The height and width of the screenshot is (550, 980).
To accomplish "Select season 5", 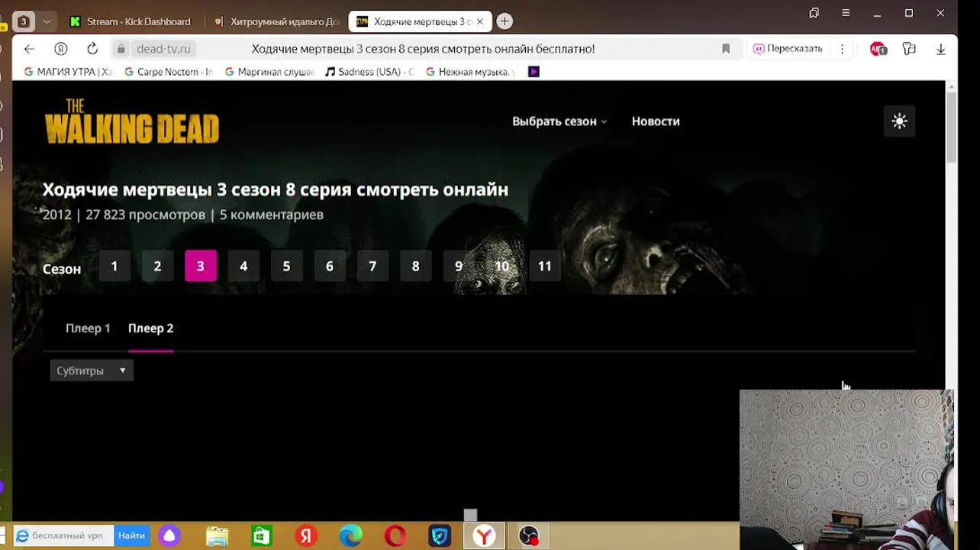I will point(286,266).
